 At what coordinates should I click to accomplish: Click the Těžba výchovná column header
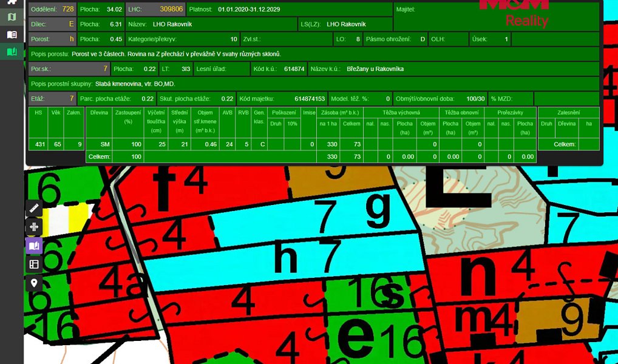401,112
